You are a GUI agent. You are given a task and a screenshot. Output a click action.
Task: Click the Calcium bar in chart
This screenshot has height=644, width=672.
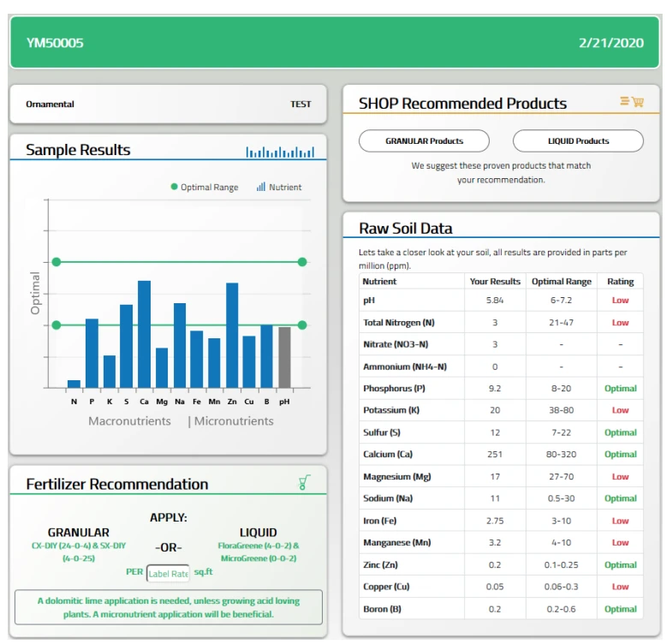click(145, 334)
